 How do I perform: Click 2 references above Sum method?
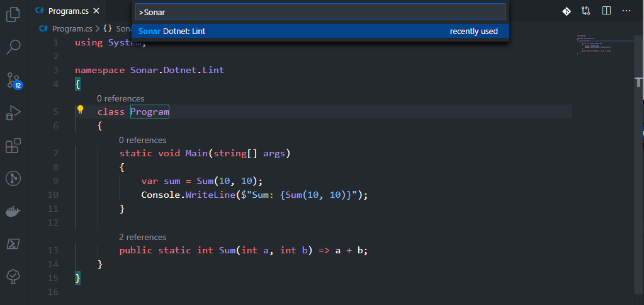142,237
